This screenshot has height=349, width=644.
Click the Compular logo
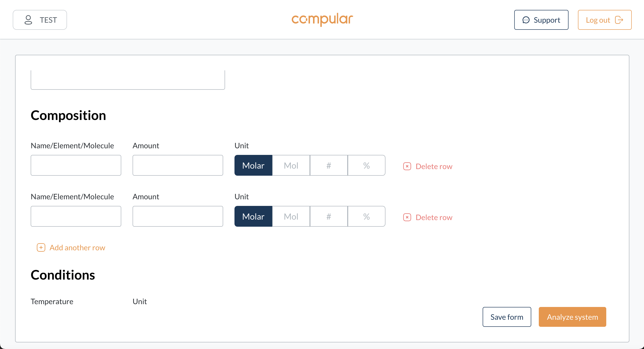[x=322, y=19]
